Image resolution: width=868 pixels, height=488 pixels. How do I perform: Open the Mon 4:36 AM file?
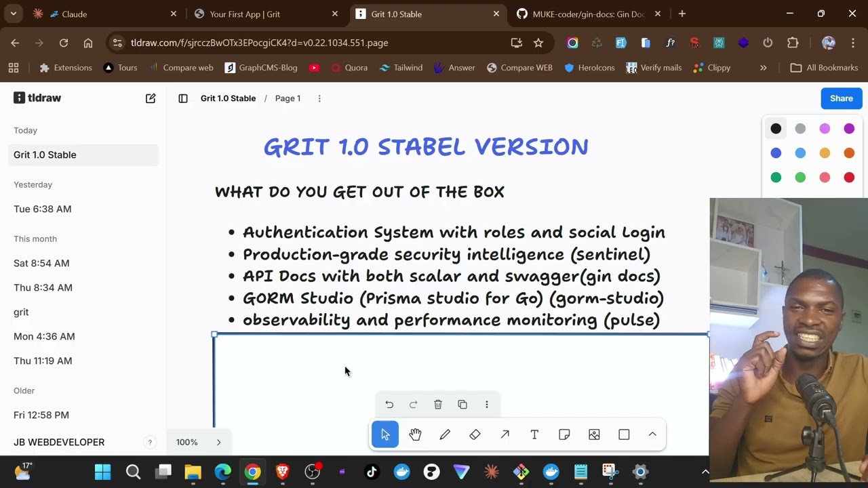(83, 336)
